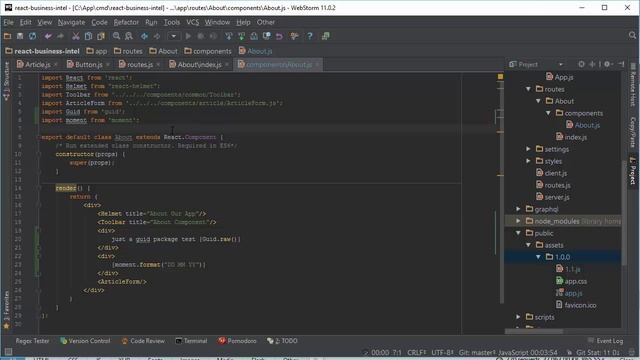The image size is (640, 360).
Task: Click the Save All toolbar icon
Action: [20, 36]
